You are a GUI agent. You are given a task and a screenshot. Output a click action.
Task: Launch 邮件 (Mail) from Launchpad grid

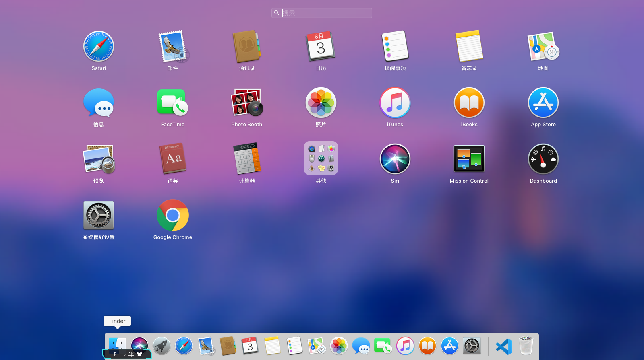(x=173, y=46)
